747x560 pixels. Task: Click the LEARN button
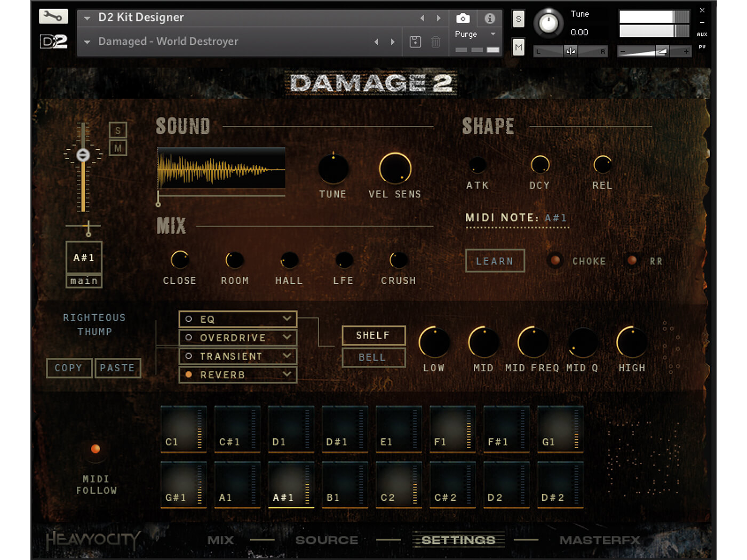[495, 261]
